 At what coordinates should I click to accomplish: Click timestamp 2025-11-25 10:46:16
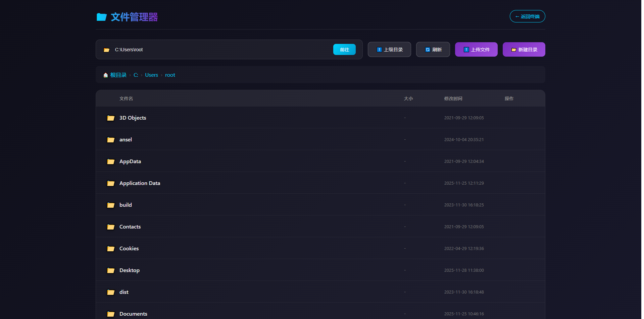point(464,314)
